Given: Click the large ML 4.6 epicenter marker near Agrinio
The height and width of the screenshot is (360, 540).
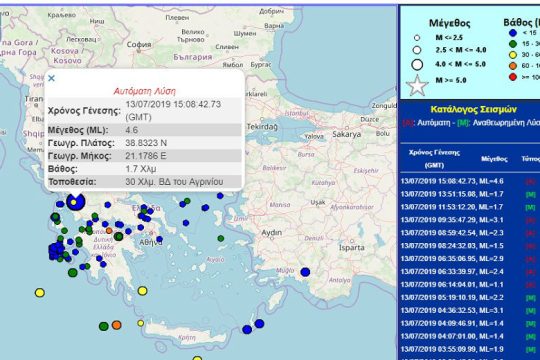Looking at the screenshot, I should click(x=75, y=202).
